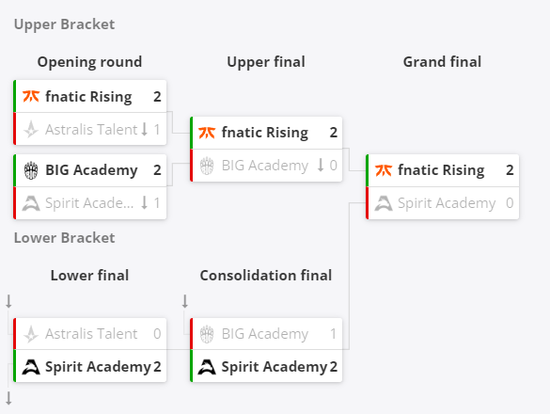Image resolution: width=550 pixels, height=414 pixels.
Task: Click arrow above Lower final Astralis row
Action: point(9,302)
